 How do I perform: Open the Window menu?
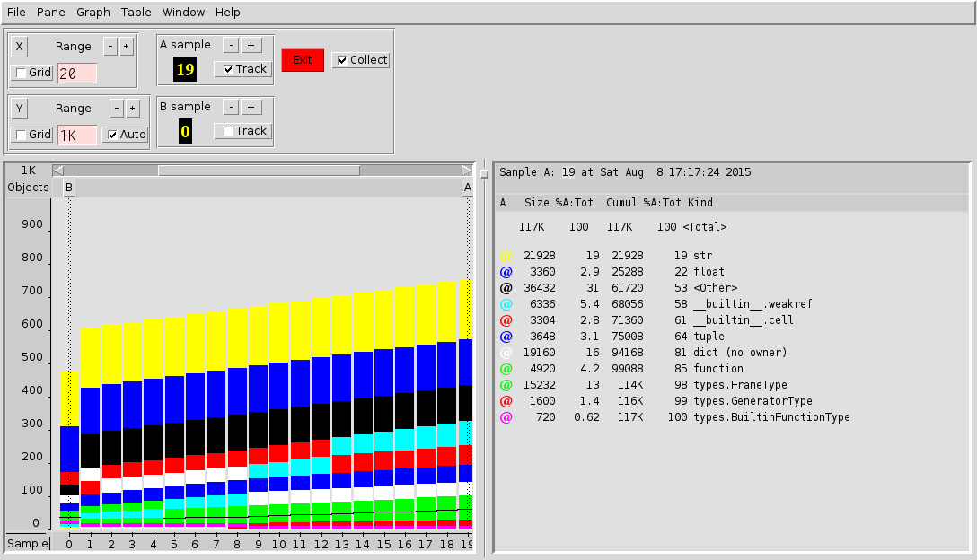point(183,12)
